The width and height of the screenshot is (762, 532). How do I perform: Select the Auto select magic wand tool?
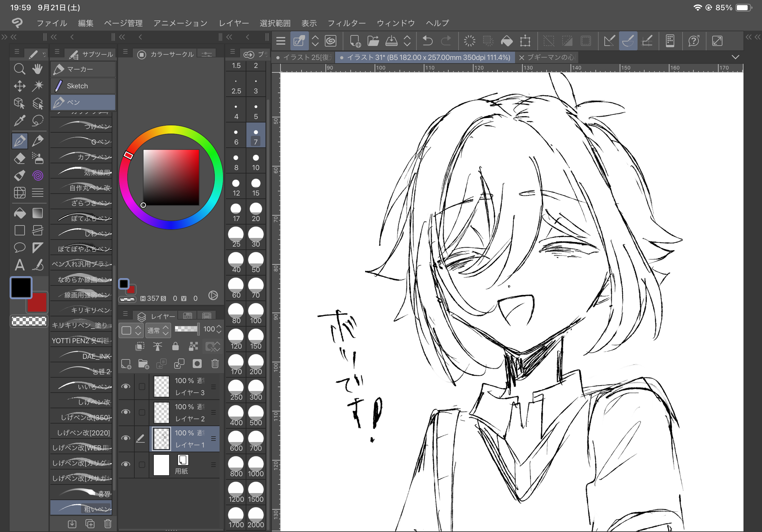(x=38, y=86)
